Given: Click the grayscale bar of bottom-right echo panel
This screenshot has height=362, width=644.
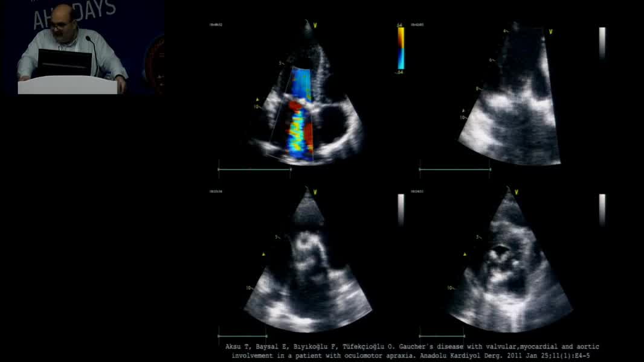Looking at the screenshot, I should point(602,209).
